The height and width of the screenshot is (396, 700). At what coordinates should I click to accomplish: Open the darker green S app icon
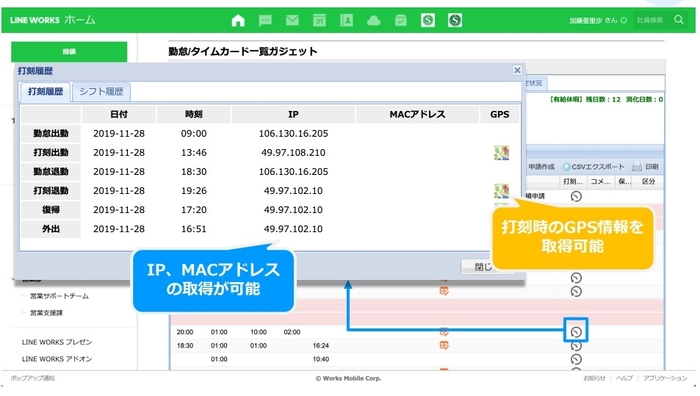[x=455, y=20]
